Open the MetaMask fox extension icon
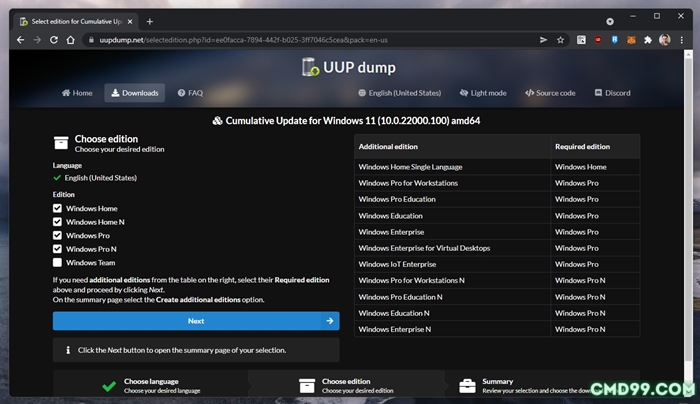Image resolution: width=700 pixels, height=404 pixels. [631, 40]
